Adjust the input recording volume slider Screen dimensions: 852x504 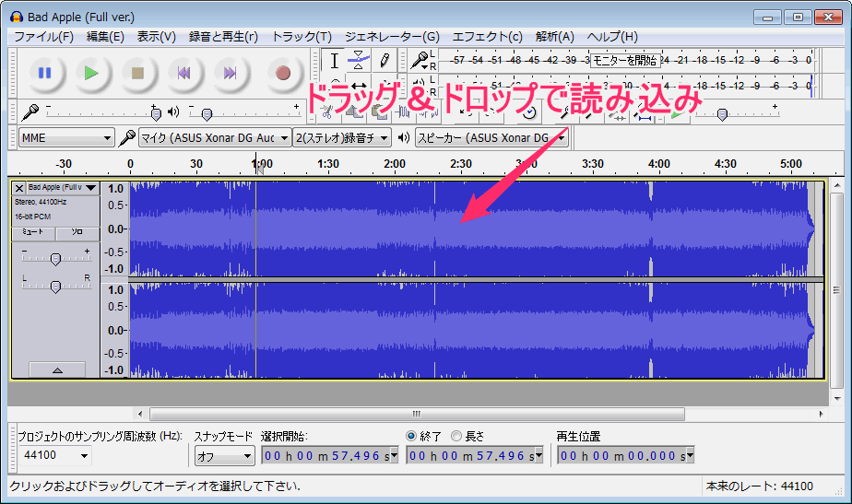[x=156, y=114]
